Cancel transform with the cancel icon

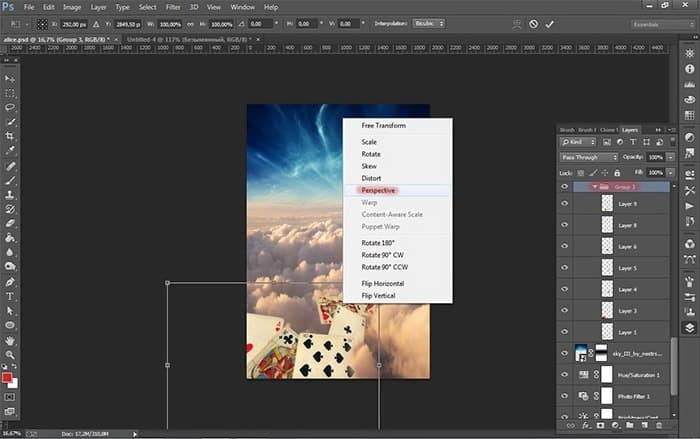(x=532, y=23)
